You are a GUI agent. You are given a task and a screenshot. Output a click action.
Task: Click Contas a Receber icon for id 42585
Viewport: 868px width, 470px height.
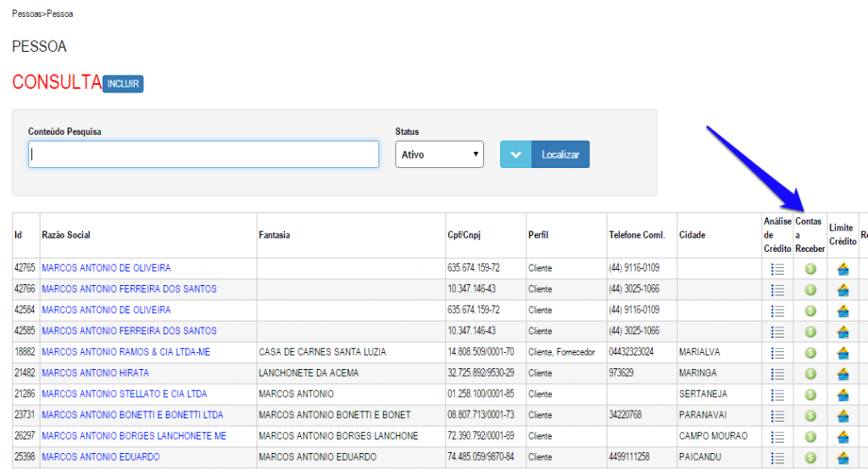[810, 331]
